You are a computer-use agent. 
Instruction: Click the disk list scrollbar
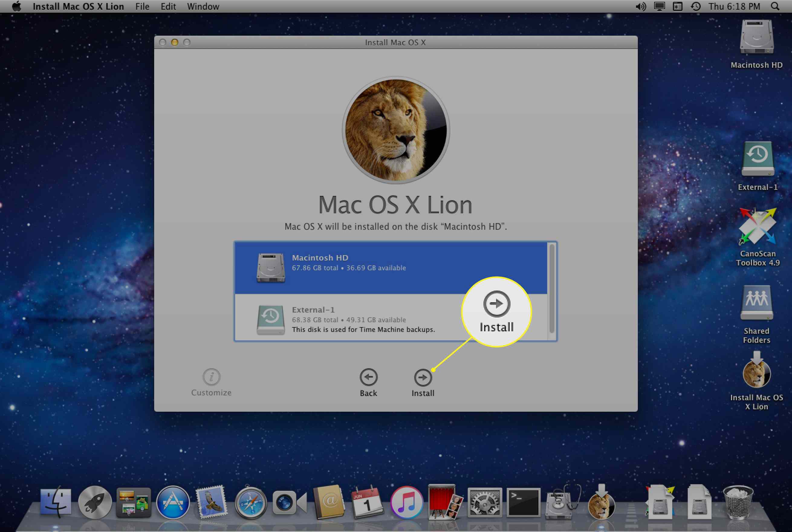(x=552, y=289)
